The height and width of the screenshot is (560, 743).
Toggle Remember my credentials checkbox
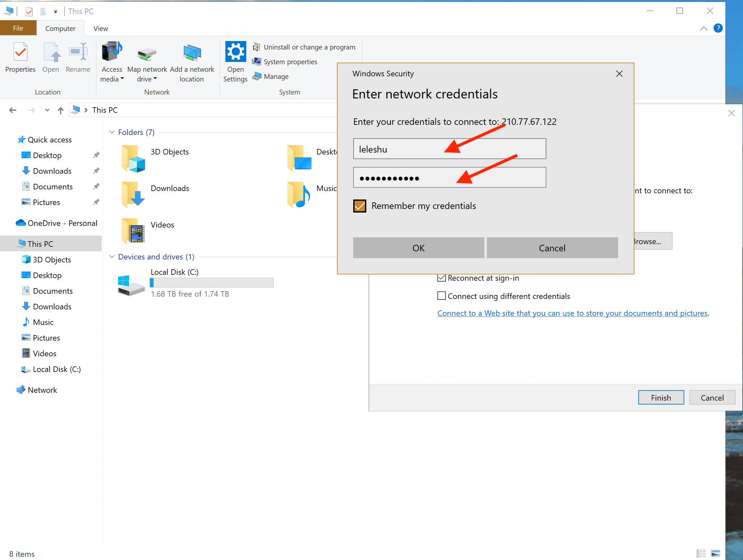(360, 206)
